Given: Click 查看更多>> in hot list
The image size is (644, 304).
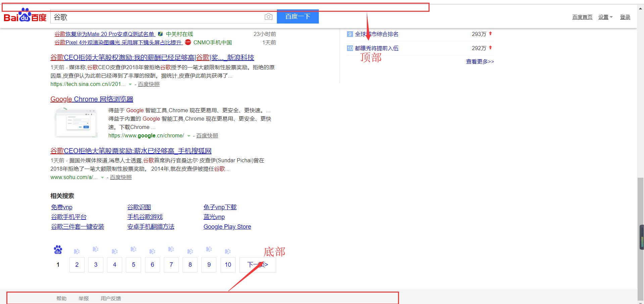Looking at the screenshot, I should point(480,61).
